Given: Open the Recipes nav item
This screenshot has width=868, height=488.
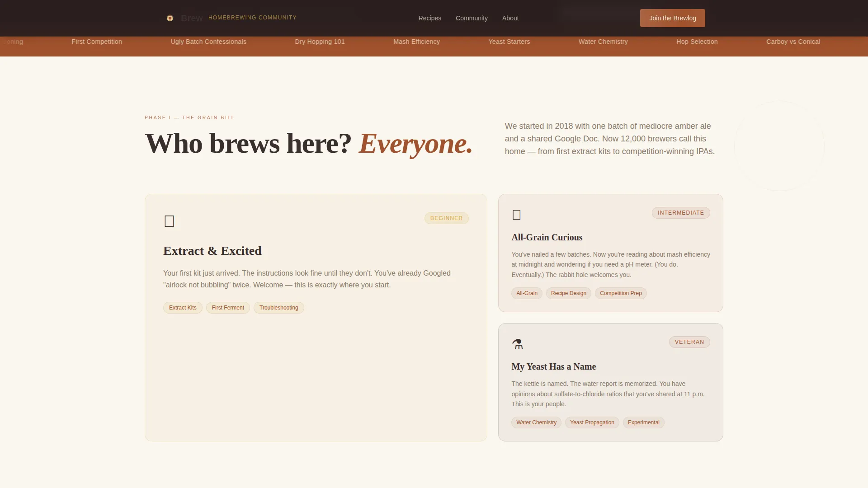Looking at the screenshot, I should pos(429,18).
